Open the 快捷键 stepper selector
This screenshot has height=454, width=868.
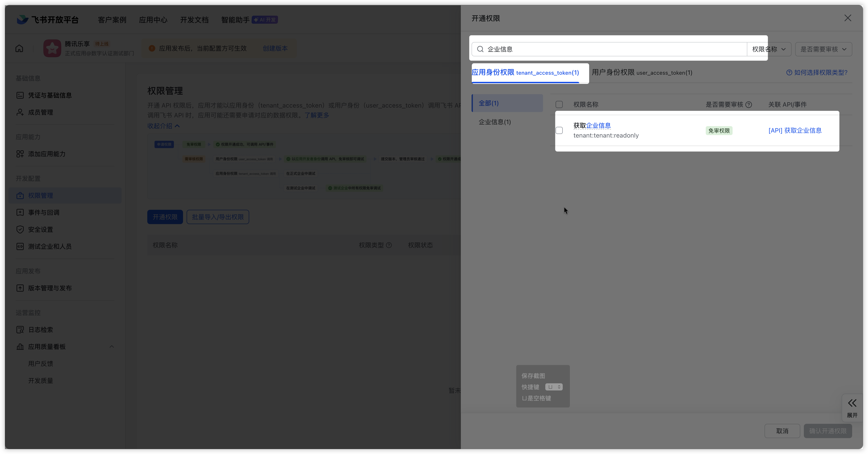(x=554, y=387)
